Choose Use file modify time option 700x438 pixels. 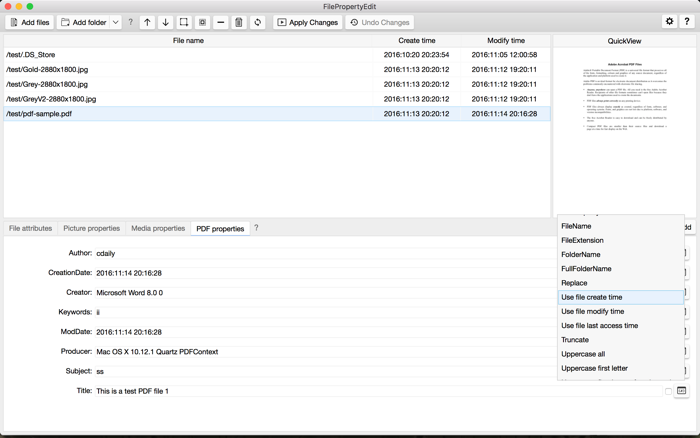click(621, 311)
